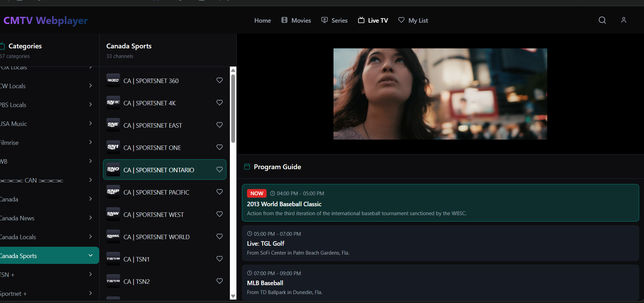
Task: Toggle heart for CA | TSN1
Action: pyautogui.click(x=220, y=259)
